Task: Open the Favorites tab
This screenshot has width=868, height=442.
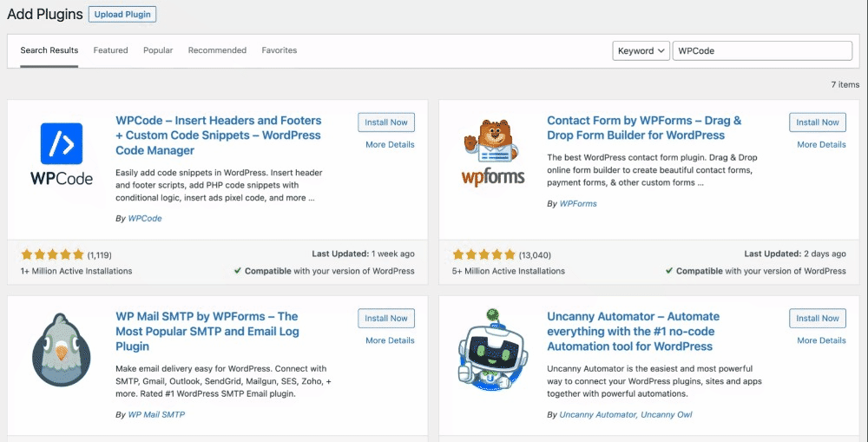Action: tap(279, 50)
